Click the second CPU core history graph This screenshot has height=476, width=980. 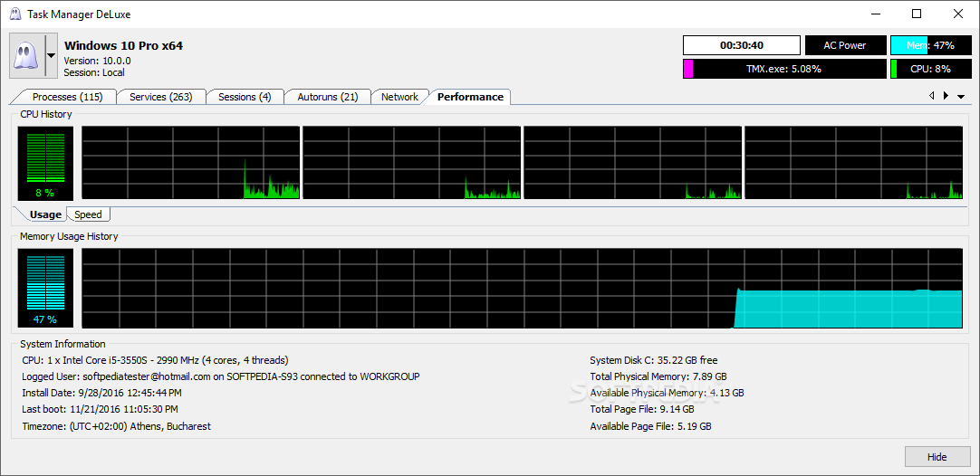click(412, 163)
